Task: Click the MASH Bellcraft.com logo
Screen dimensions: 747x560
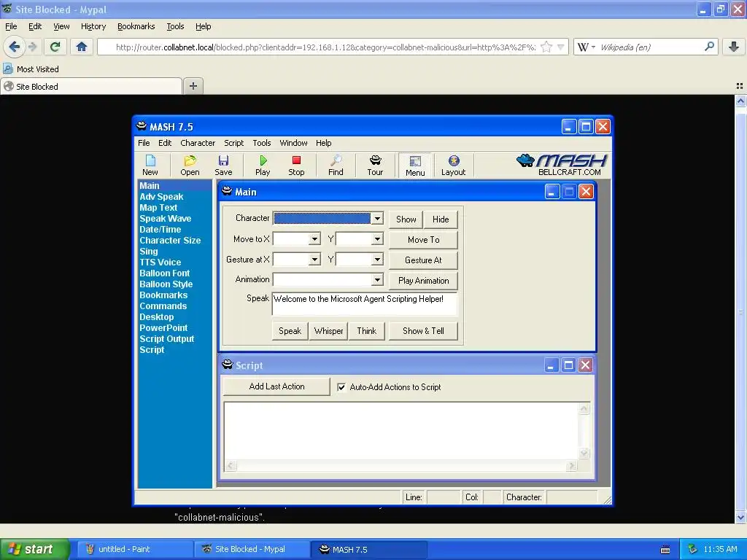Action: [x=561, y=165]
